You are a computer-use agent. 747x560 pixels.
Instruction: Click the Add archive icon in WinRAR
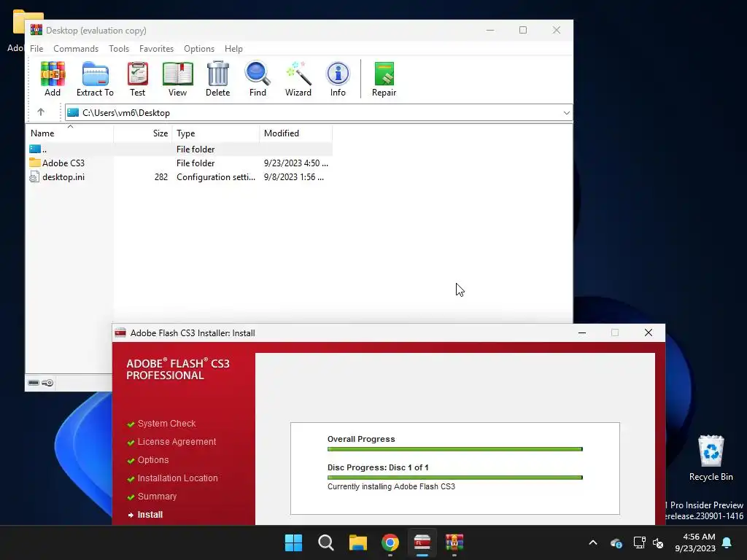(53, 79)
